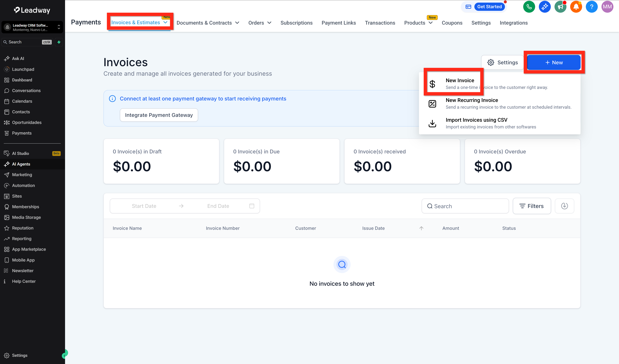This screenshot has height=364, width=619.
Task: Open the Integrations tab
Action: click(x=513, y=23)
